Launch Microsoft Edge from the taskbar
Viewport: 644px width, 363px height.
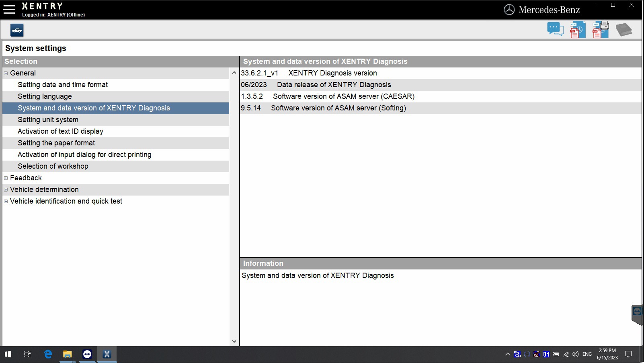[48, 354]
